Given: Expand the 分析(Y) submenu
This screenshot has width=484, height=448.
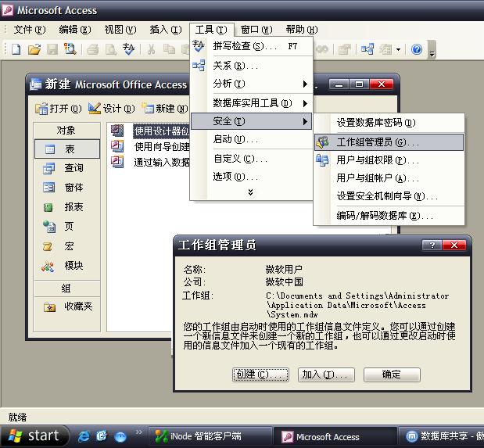Looking at the screenshot, I should coord(252,84).
